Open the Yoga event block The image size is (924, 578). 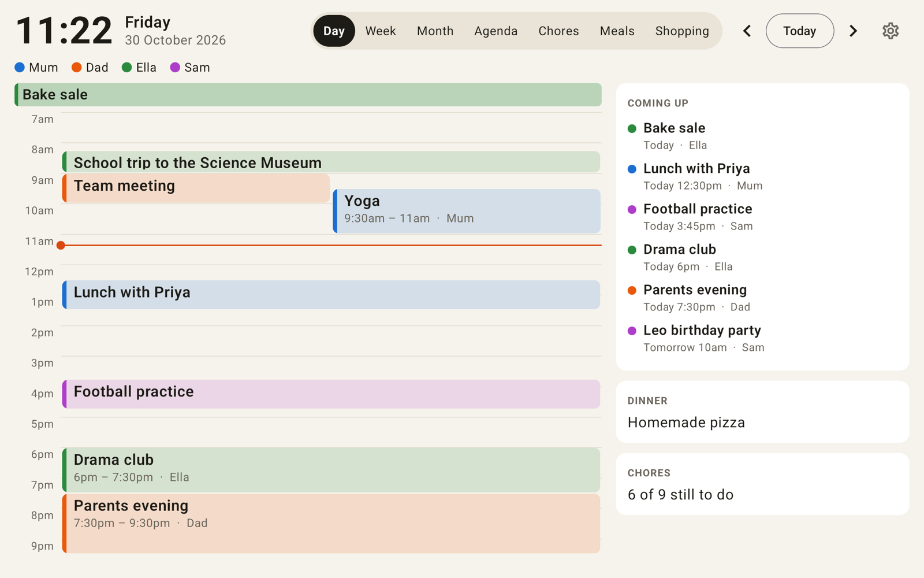(467, 211)
